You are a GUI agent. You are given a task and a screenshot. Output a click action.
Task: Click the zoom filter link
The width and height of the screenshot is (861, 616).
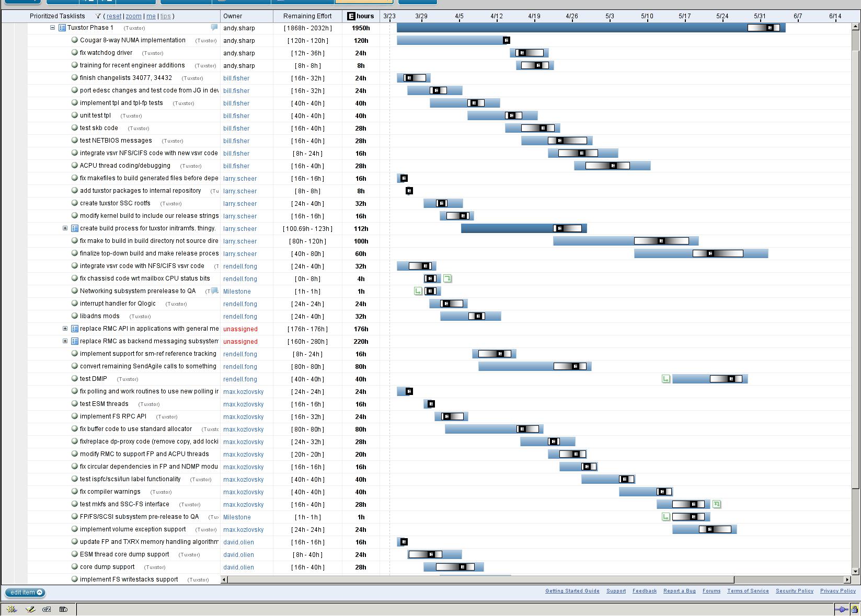(x=133, y=16)
